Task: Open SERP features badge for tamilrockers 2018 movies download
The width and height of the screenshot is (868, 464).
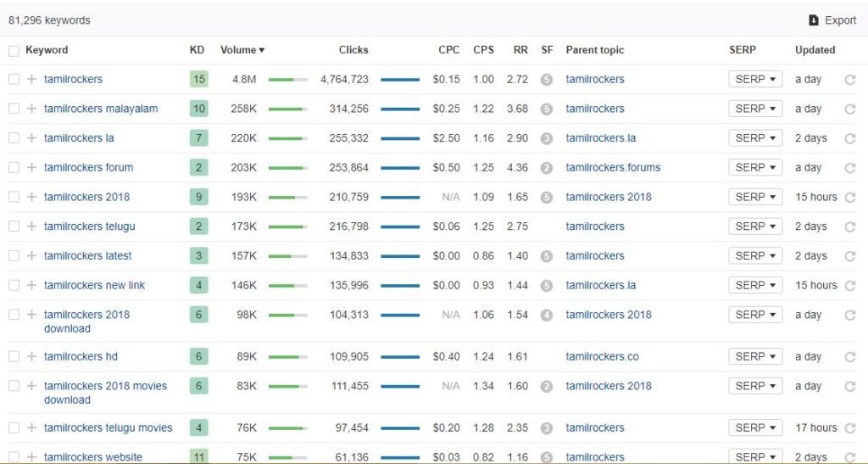Action: (x=547, y=387)
